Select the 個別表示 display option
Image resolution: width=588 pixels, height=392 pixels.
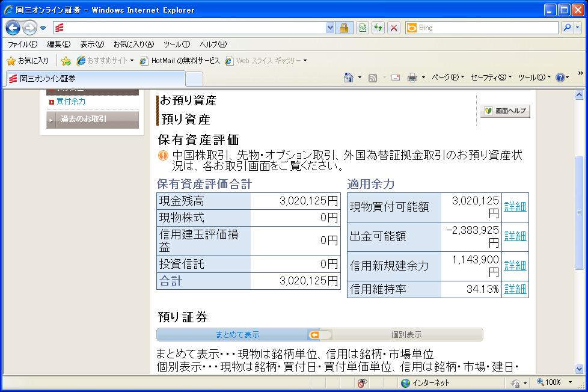click(x=406, y=335)
